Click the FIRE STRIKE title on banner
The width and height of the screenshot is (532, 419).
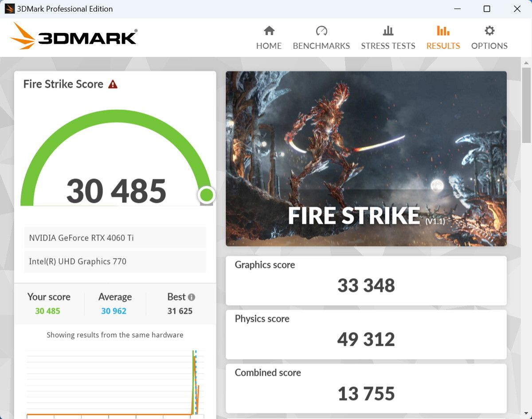coord(354,216)
